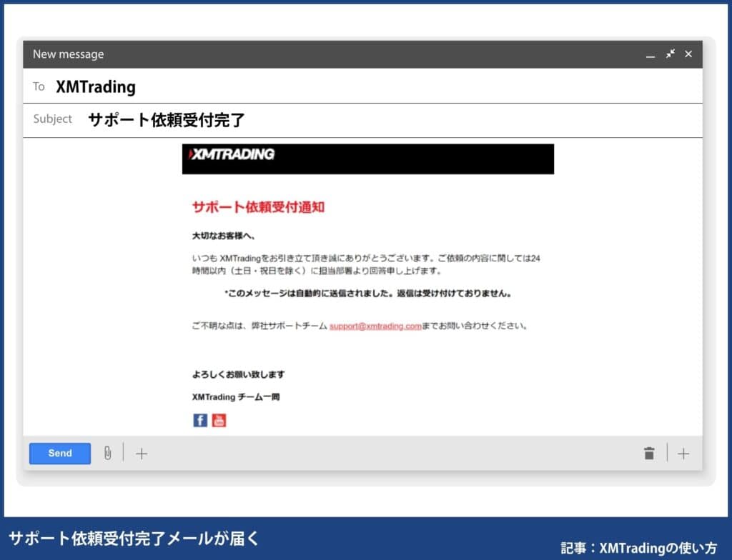Open the Facebook icon in the email signature
The height and width of the screenshot is (560, 732).
click(200, 420)
